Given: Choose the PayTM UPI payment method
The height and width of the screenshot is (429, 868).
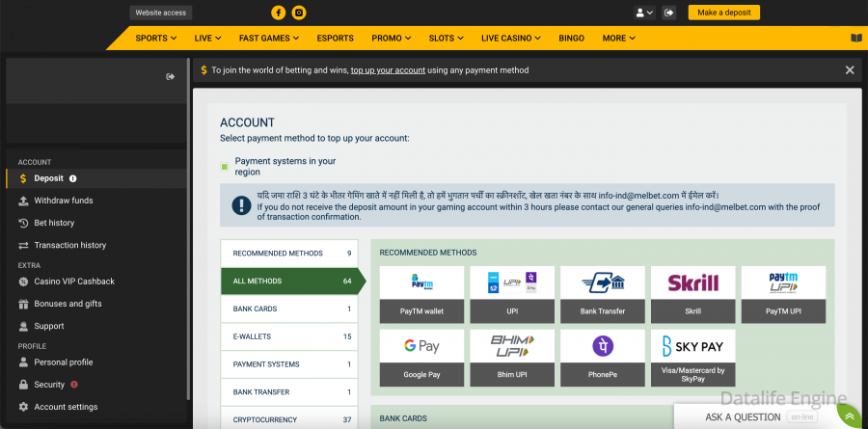Looking at the screenshot, I should 783,294.
